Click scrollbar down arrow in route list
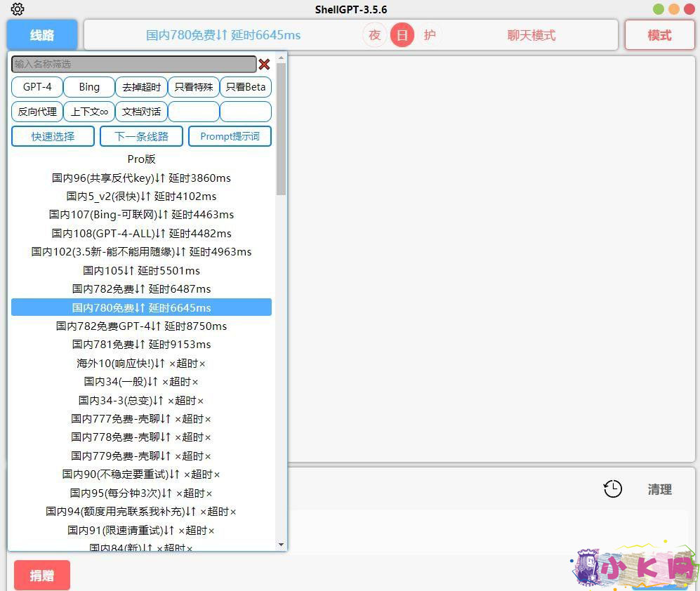The image size is (700, 591). coord(281,545)
